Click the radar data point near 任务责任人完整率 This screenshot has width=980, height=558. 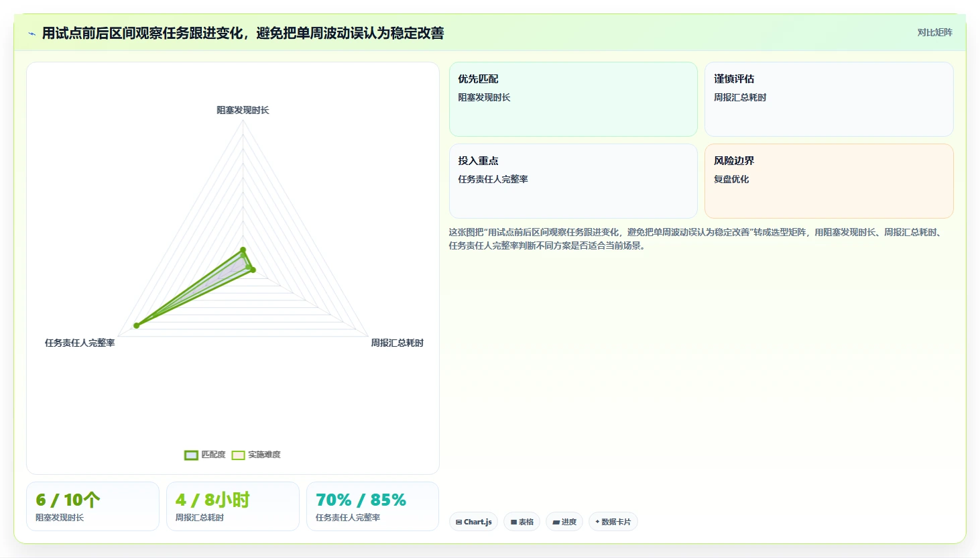coord(137,325)
